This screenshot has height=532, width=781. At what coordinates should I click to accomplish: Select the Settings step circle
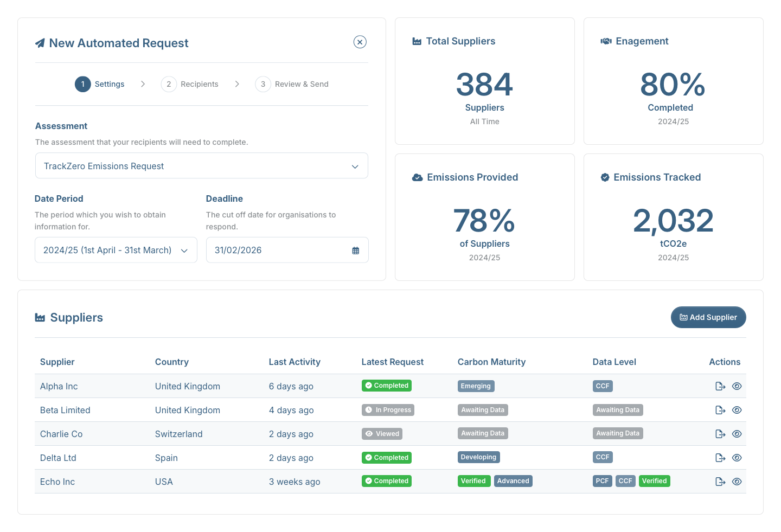[82, 84]
